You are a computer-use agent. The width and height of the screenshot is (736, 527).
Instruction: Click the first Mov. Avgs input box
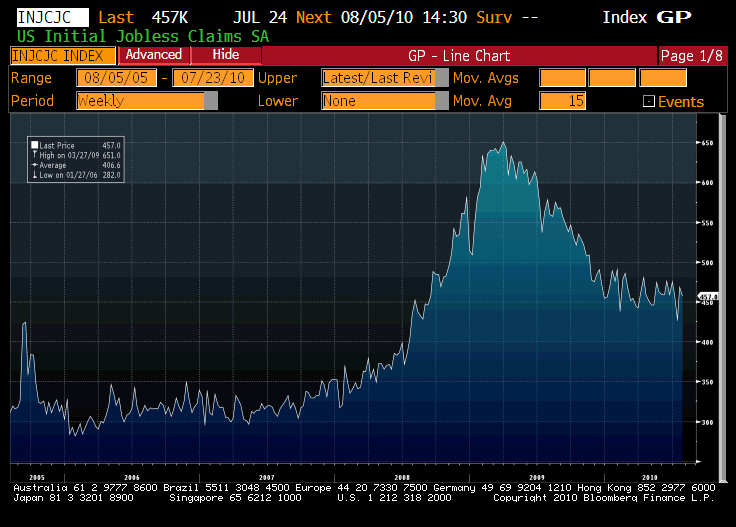click(562, 78)
